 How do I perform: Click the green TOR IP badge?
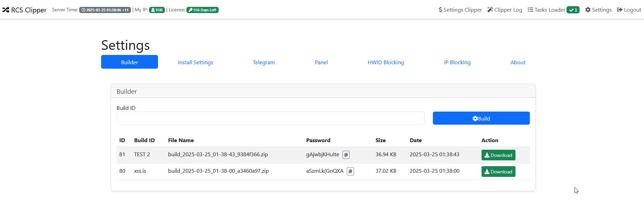click(157, 10)
